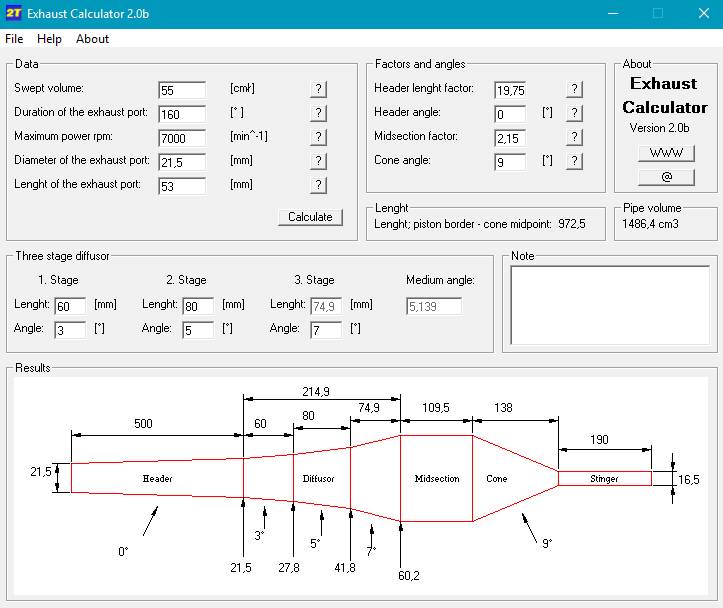Image resolution: width=723 pixels, height=608 pixels.
Task: Click the Header angle field
Action: (510, 114)
